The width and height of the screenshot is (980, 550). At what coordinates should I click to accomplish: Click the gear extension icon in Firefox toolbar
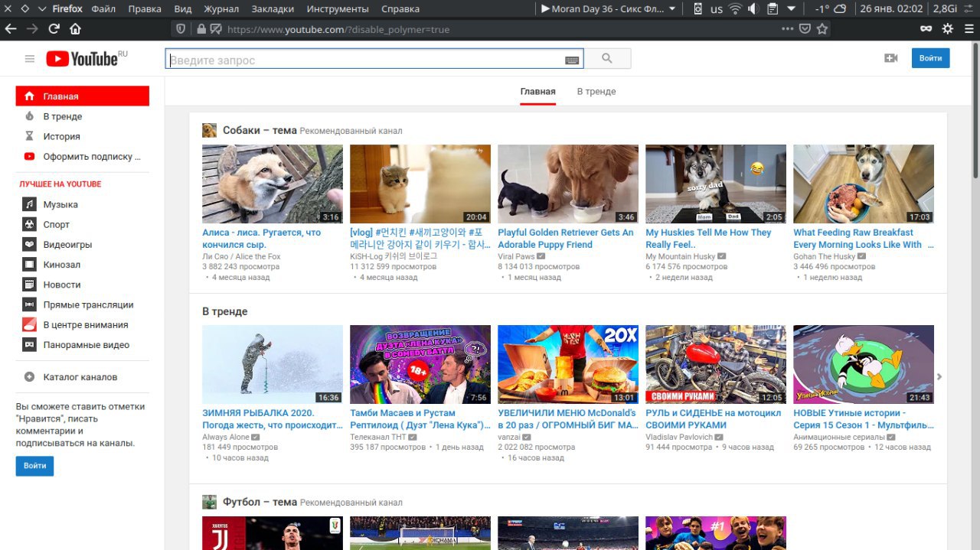click(948, 29)
